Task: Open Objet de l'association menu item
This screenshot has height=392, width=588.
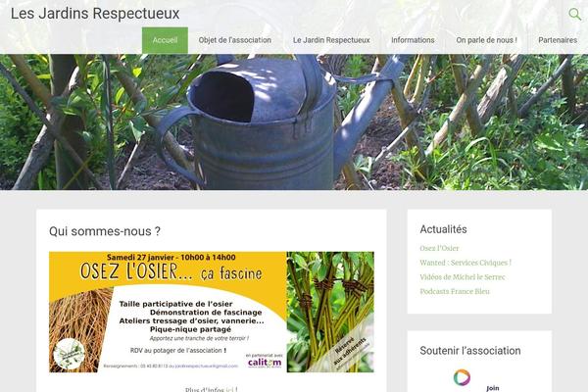Action: click(x=235, y=40)
